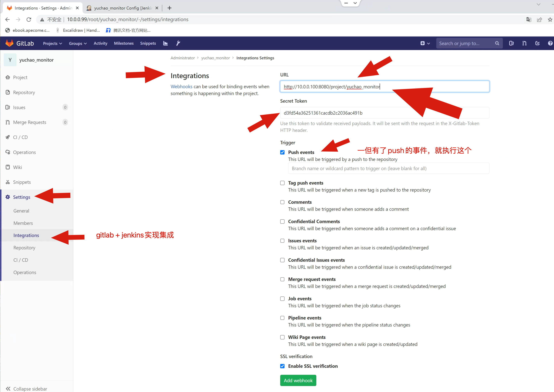
Task: Follow the Webhooks help link
Action: (x=181, y=86)
